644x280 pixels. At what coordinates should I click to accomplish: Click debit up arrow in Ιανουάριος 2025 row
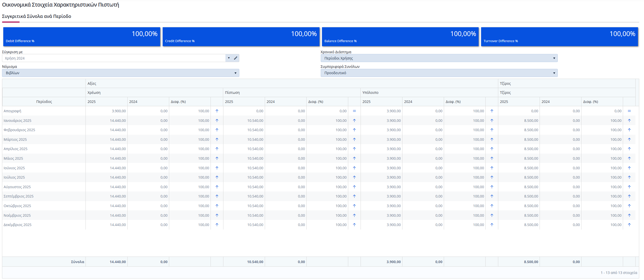point(217,121)
